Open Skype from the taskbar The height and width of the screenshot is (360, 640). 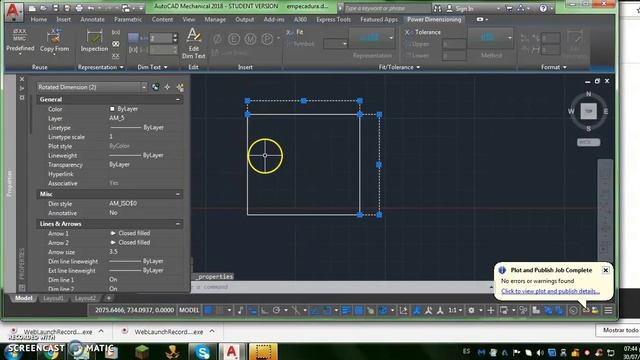(x=202, y=351)
